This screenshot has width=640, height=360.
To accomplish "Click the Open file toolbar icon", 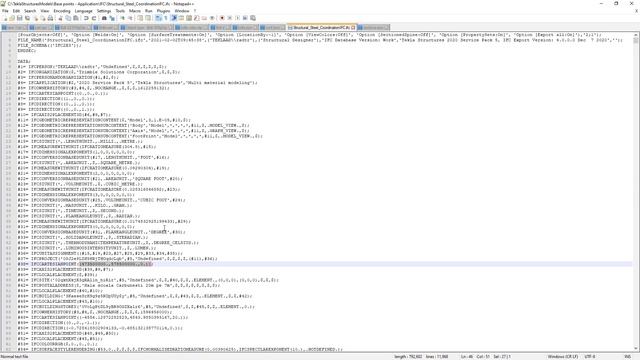I will coord(12,18).
